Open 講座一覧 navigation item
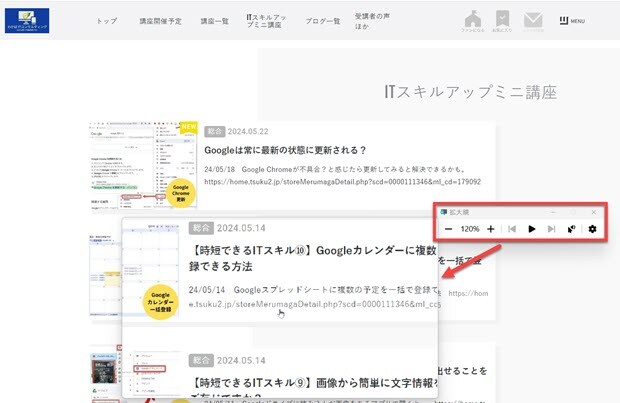620x403 pixels. pyautogui.click(x=213, y=21)
